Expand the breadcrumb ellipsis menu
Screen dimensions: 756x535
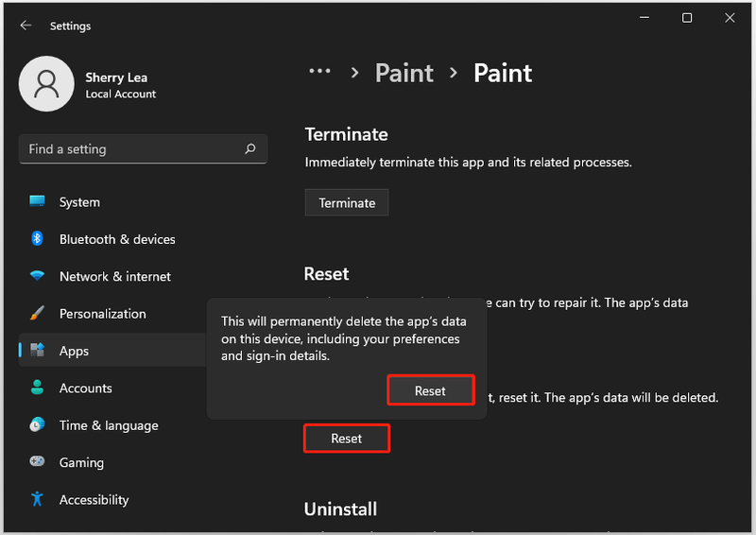click(x=319, y=72)
